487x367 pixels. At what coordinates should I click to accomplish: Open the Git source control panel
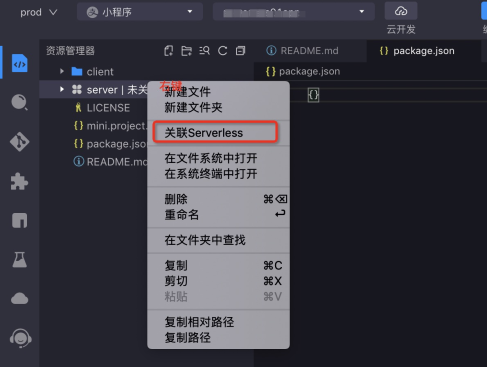(20, 142)
